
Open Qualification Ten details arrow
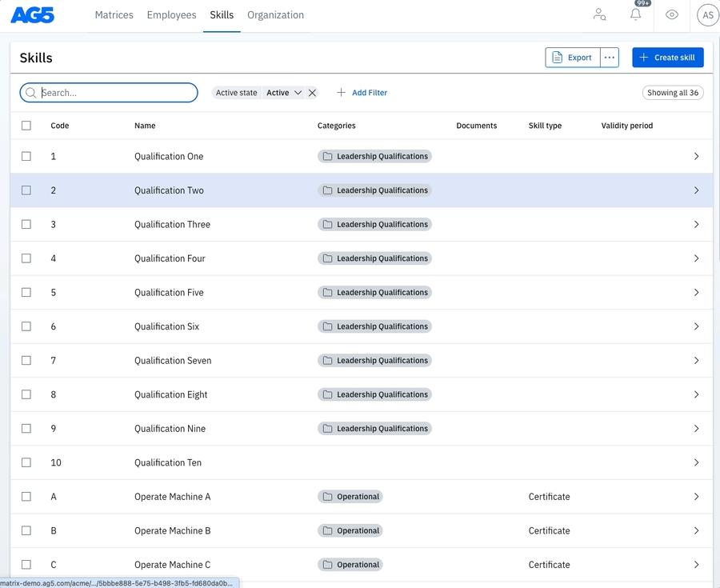[696, 463]
